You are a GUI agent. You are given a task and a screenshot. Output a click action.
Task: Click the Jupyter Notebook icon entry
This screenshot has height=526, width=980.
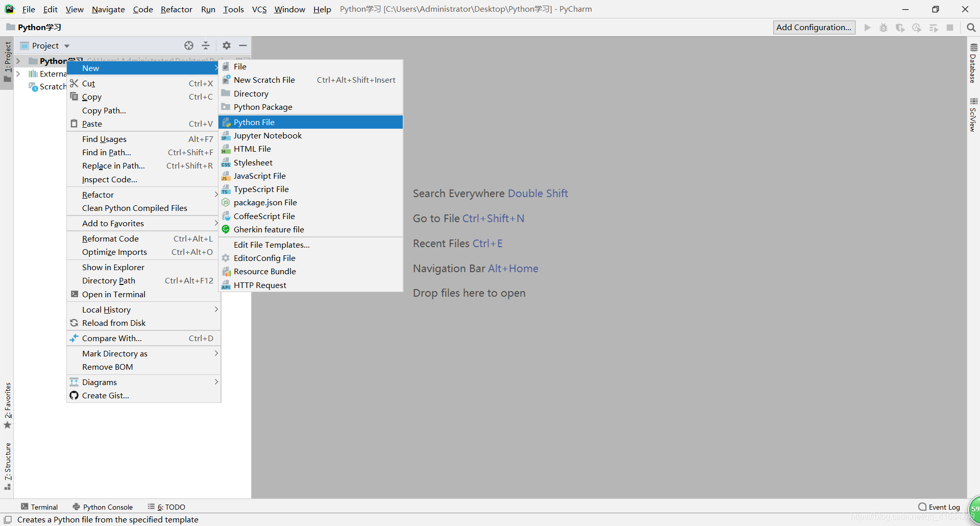[226, 135]
